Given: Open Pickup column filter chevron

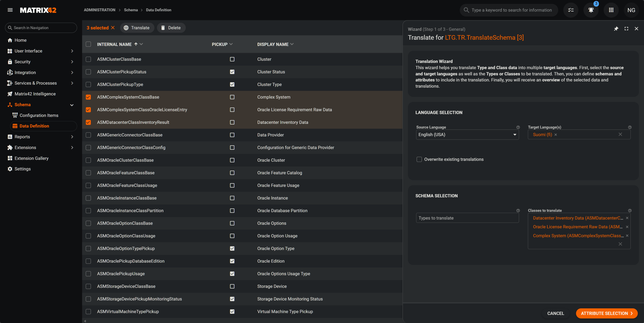Looking at the screenshot, I should tap(231, 44).
